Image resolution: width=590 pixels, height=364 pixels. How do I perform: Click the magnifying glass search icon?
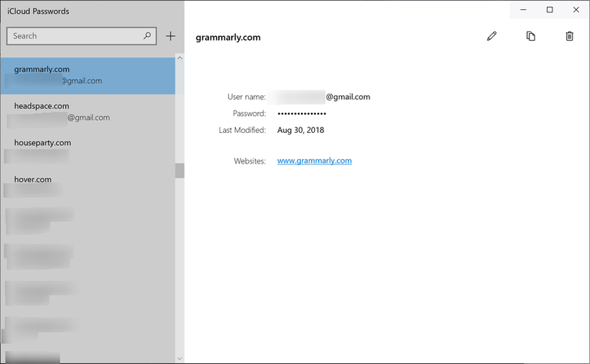[147, 36]
